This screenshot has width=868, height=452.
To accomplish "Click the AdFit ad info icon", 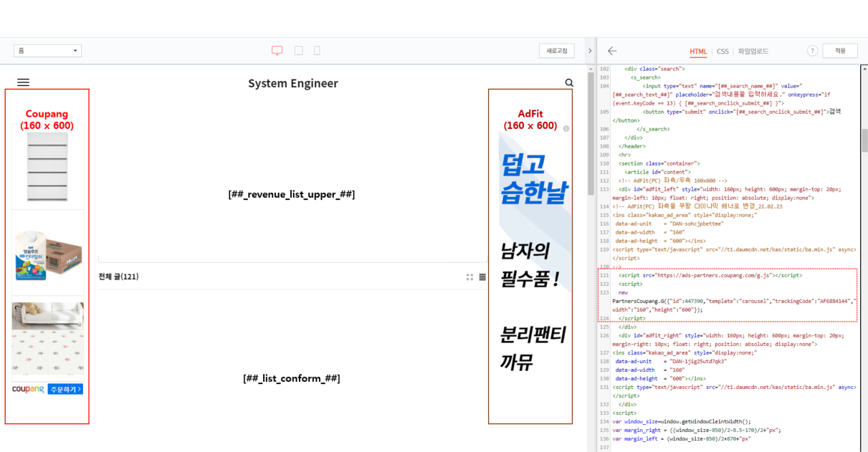I will pyautogui.click(x=566, y=129).
